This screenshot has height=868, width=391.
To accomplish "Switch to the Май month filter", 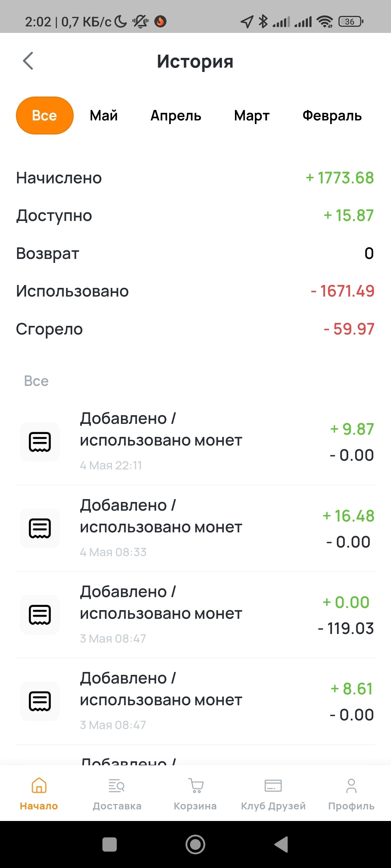I will point(104,116).
